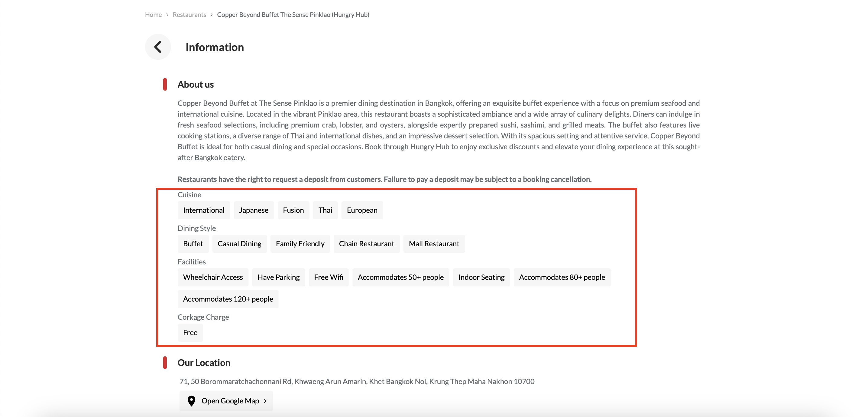Select the International cuisine tag
Viewport: 868px width, 417px height.
[x=203, y=210]
